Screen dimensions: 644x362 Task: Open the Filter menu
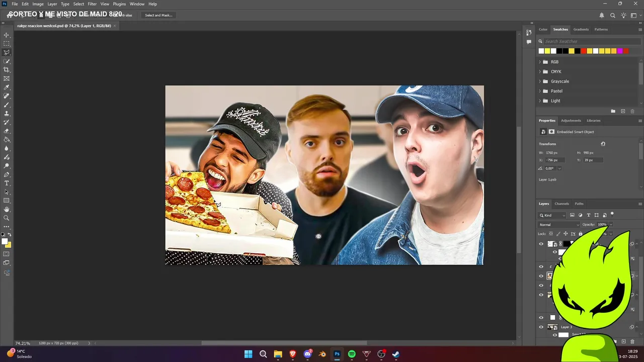click(x=92, y=4)
